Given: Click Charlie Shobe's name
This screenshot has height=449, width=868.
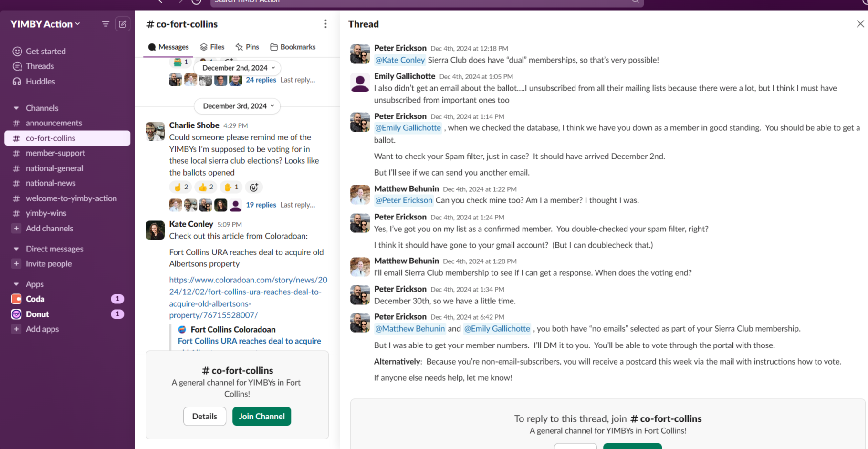Looking at the screenshot, I should pyautogui.click(x=194, y=125).
